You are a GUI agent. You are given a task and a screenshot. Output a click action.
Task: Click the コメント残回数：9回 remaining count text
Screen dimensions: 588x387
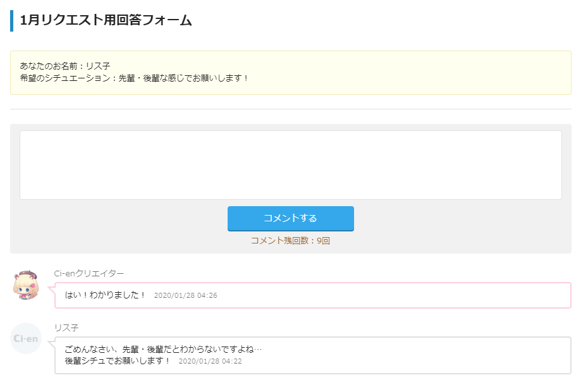tap(291, 241)
